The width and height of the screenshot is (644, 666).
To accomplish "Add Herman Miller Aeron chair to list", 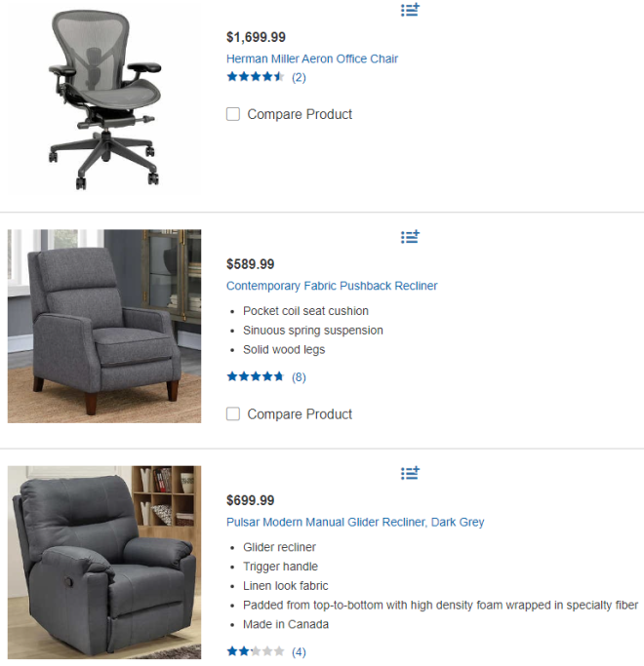I will point(410,10).
